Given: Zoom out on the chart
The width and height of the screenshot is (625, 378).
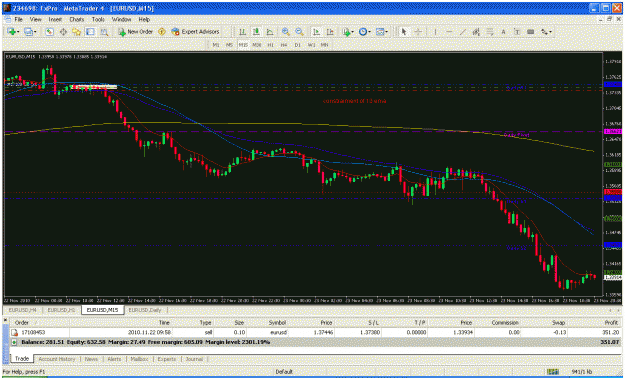Looking at the screenshot, I should pyautogui.click(x=299, y=32).
